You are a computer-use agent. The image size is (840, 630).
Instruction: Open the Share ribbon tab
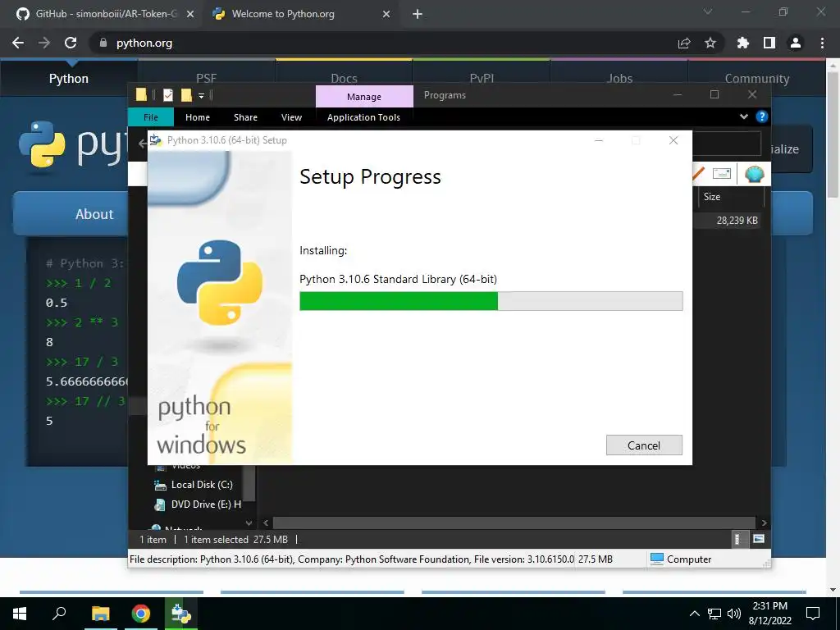(x=245, y=117)
